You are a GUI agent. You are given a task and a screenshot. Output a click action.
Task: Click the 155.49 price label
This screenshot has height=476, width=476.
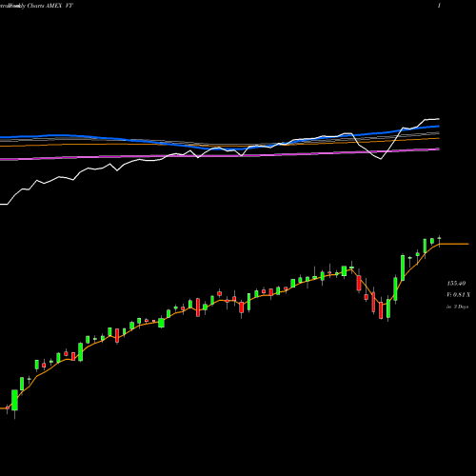pyautogui.click(x=456, y=283)
